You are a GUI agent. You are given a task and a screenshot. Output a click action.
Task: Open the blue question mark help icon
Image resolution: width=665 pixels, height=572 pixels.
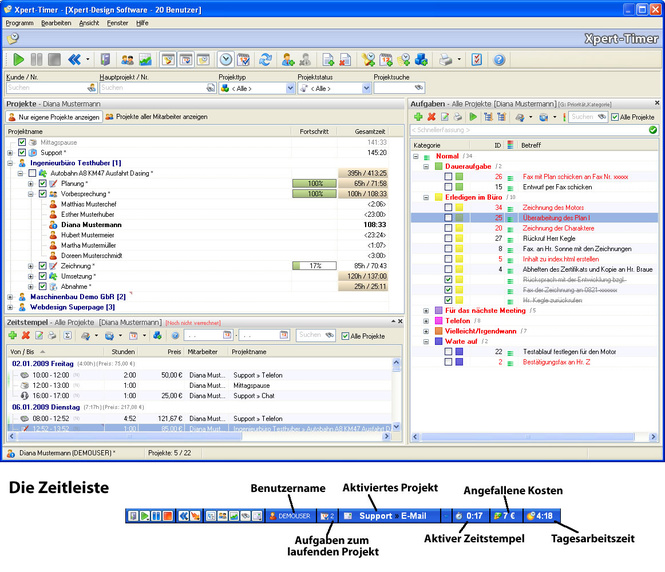coord(499,60)
